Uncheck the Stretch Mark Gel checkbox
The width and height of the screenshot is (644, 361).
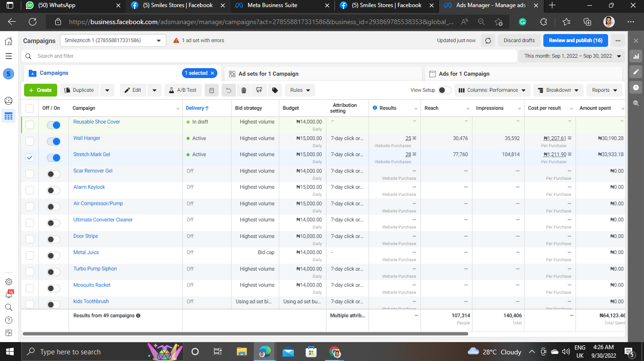pyautogui.click(x=30, y=158)
